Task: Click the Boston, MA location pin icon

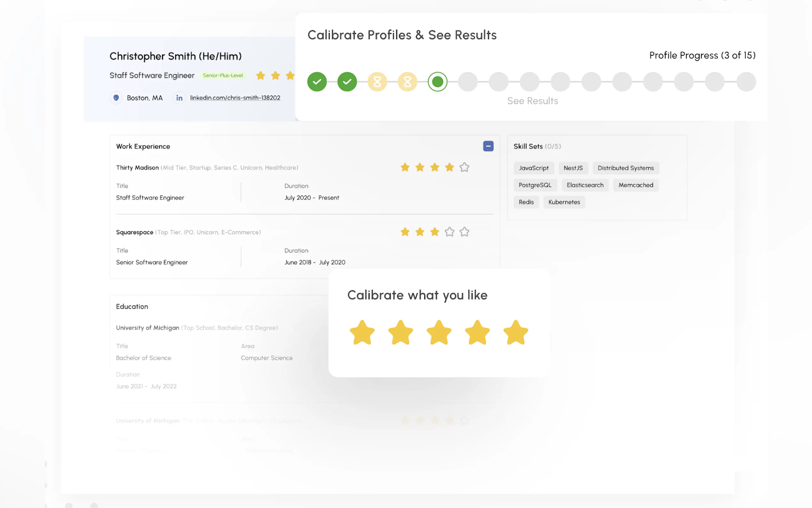Action: point(116,98)
